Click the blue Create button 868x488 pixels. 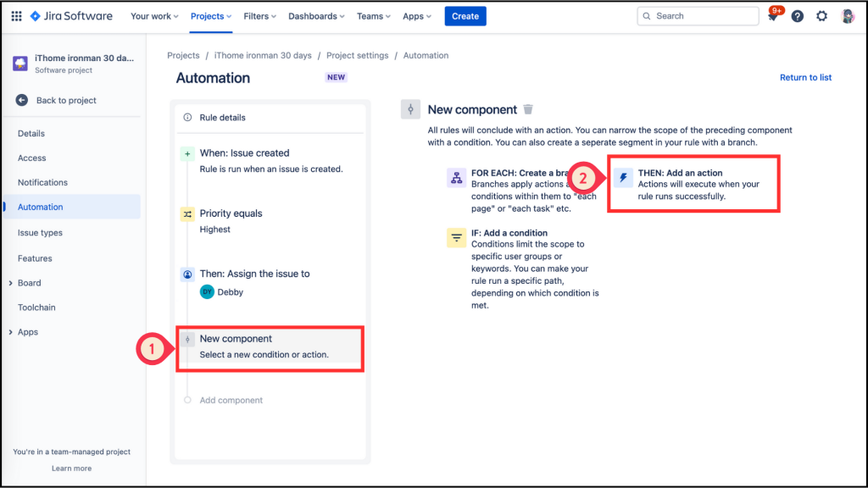click(465, 16)
